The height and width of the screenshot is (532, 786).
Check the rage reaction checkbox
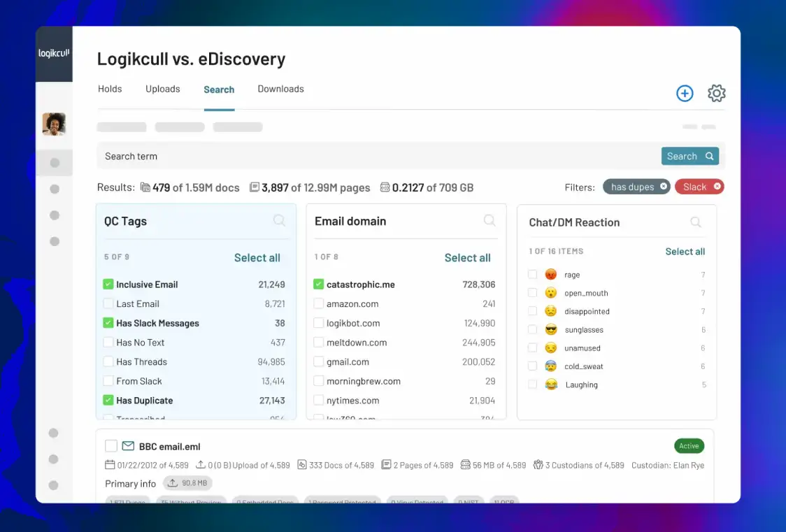[532, 275]
